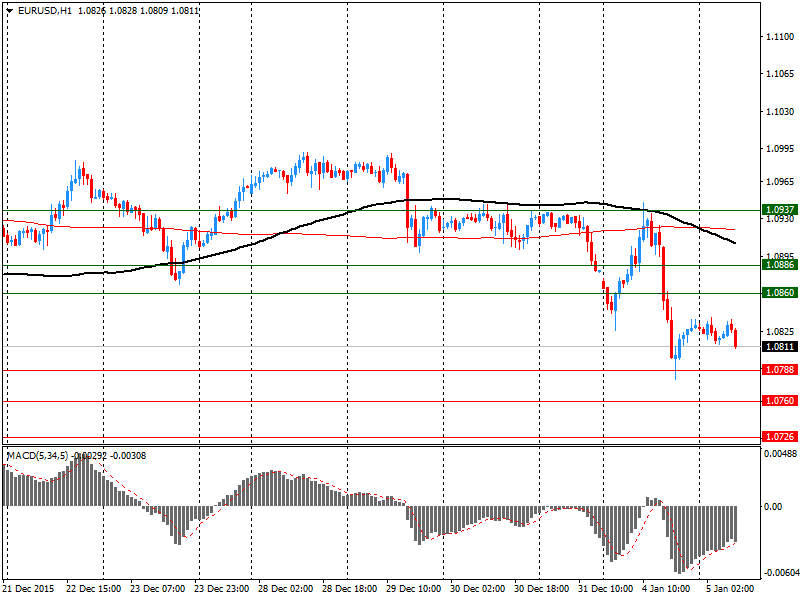
Task: Select the 31 Dec 10:00 time label
Action: point(606,589)
